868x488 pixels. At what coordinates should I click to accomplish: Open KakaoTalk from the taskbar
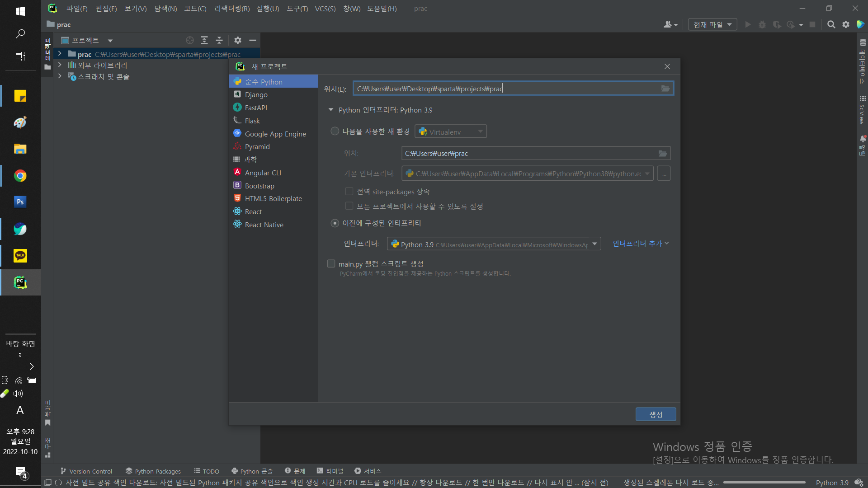pos(20,256)
